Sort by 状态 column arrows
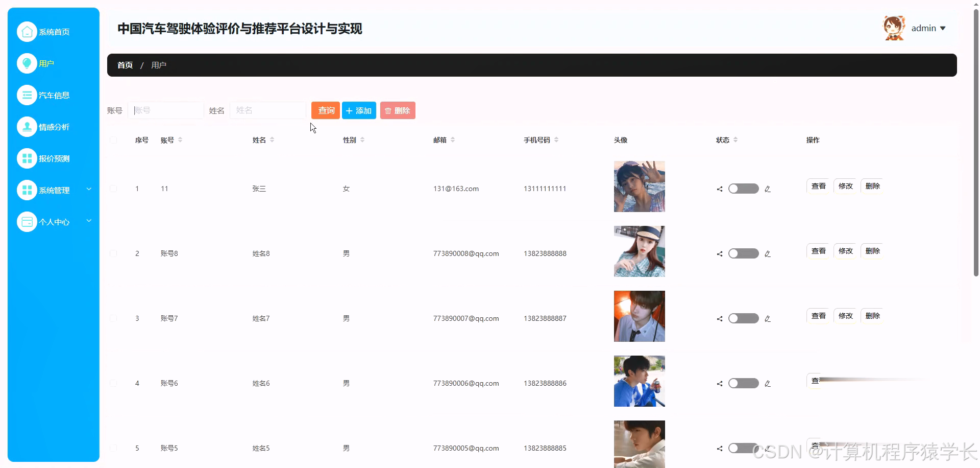The width and height of the screenshot is (980, 468). coord(736,140)
